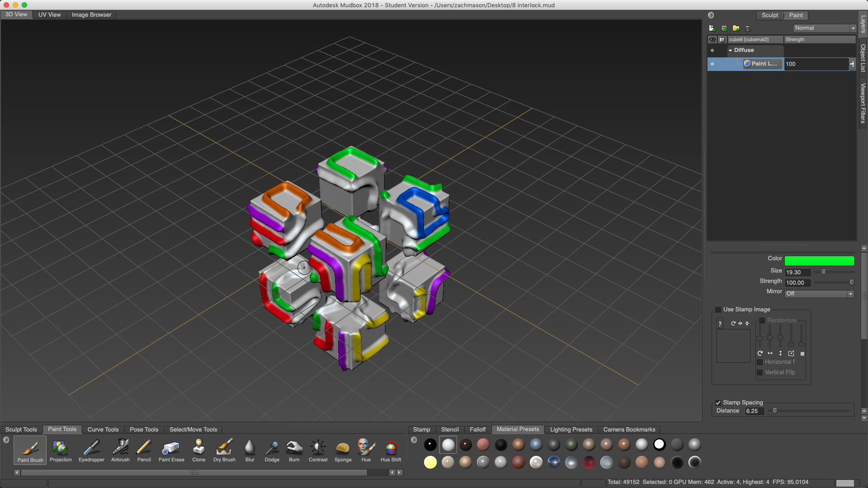Select the Eyedropper tool
Image resolution: width=868 pixels, height=488 pixels.
pyautogui.click(x=91, y=450)
